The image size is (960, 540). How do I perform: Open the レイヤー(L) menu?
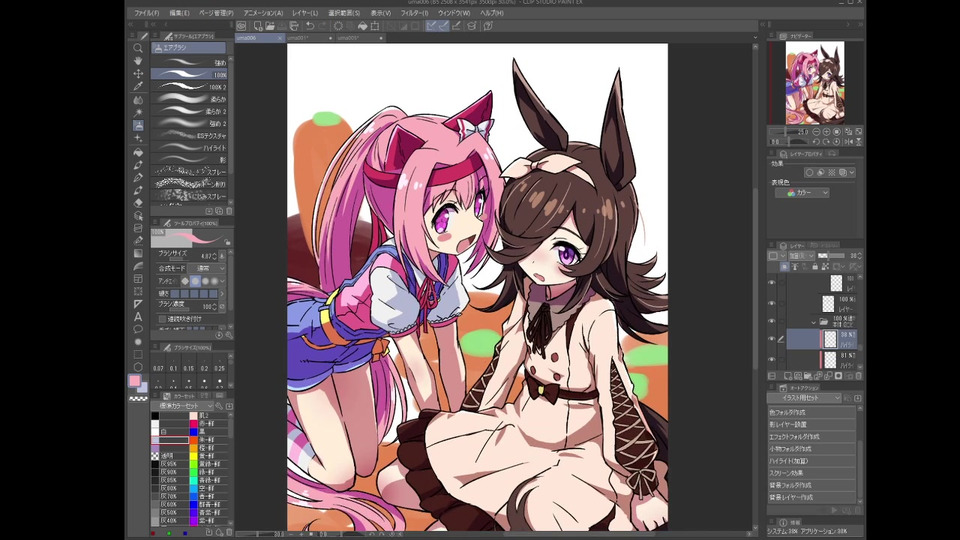click(305, 13)
